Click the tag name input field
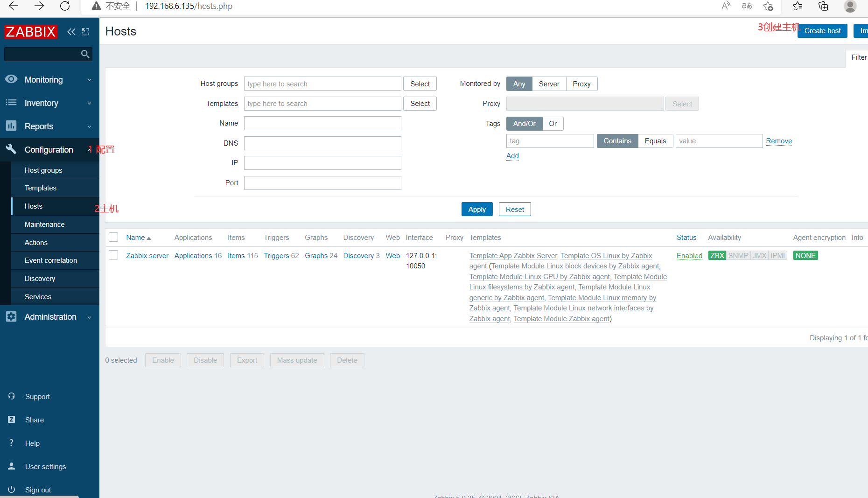Viewport: 868px width, 498px height. 550,141
